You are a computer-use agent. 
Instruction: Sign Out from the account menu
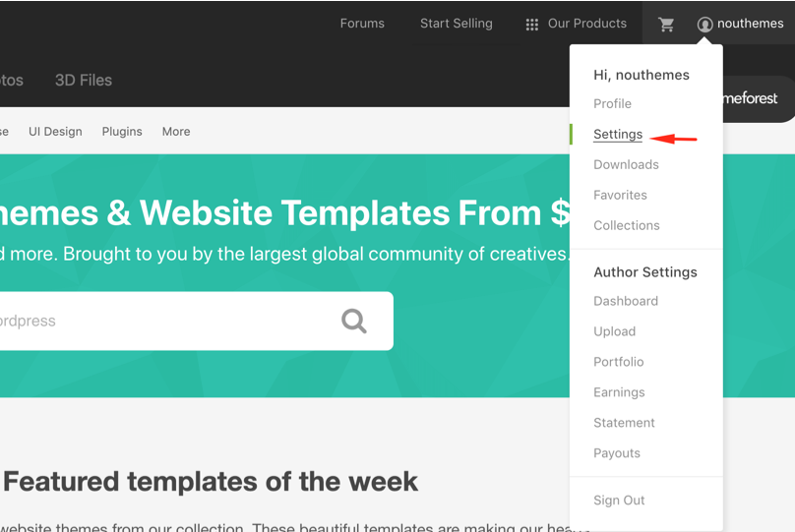pyautogui.click(x=619, y=501)
